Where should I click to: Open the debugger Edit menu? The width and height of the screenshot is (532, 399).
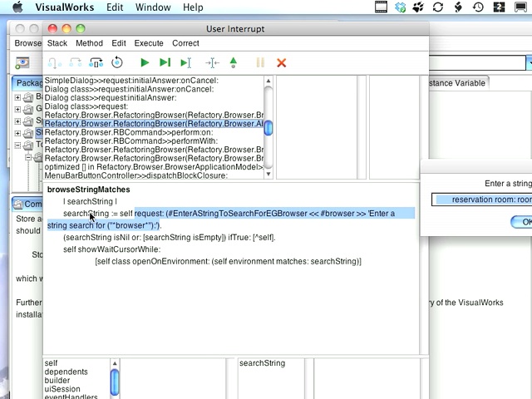tap(119, 43)
